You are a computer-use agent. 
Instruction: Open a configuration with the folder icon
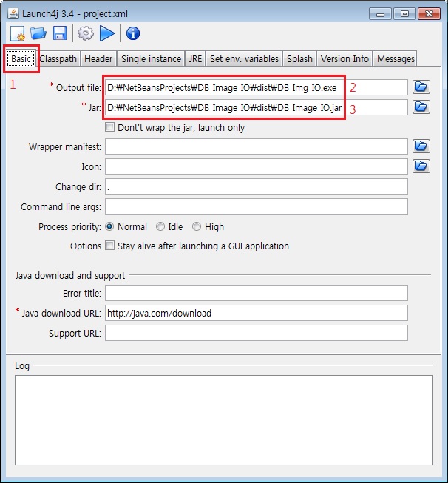(38, 33)
